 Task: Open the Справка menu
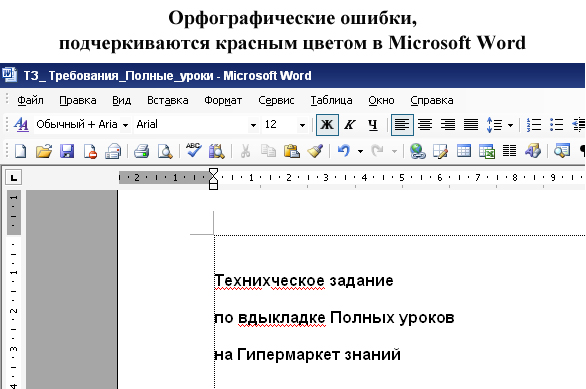click(x=432, y=101)
